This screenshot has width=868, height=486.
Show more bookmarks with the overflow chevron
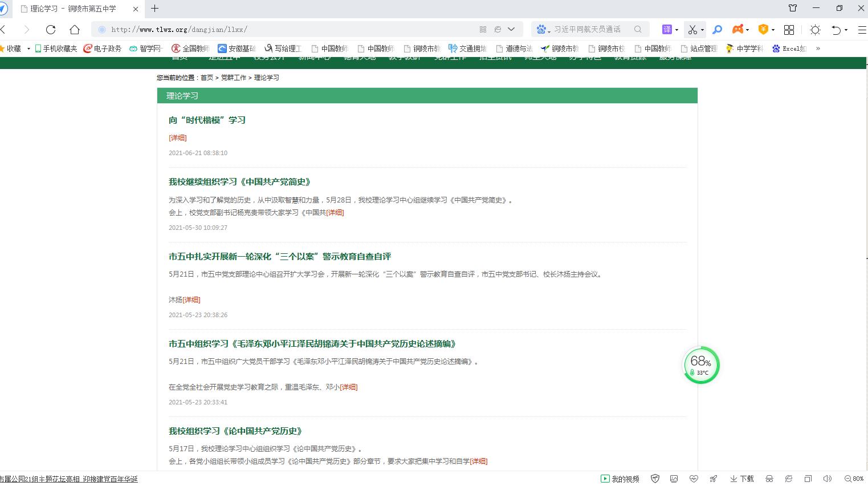(818, 48)
